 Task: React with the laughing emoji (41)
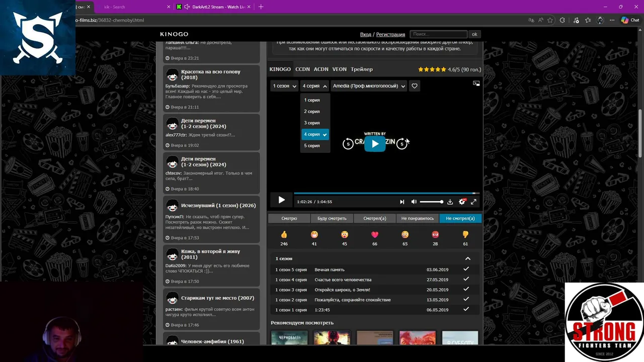314,235
